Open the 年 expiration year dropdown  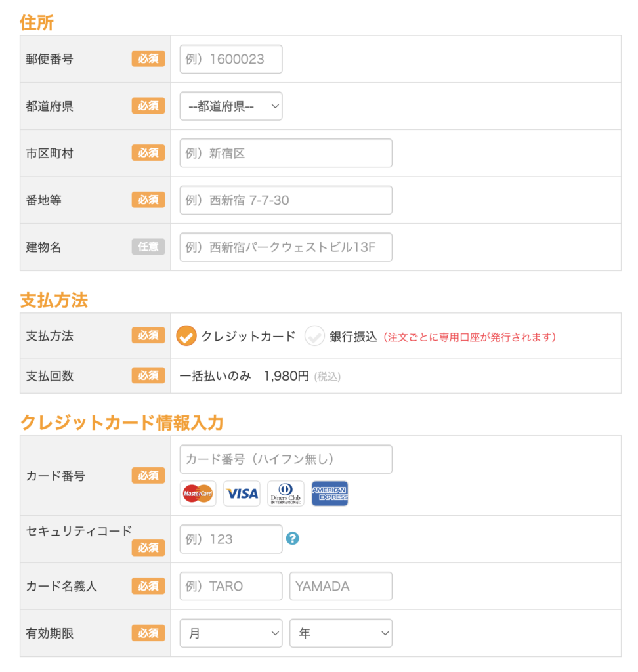click(341, 633)
